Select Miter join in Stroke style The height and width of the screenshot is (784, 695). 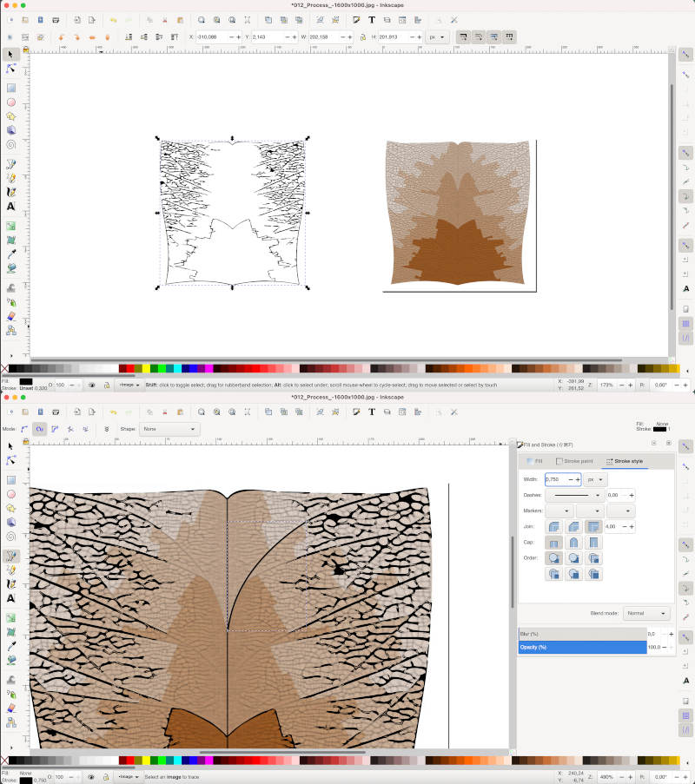tap(593, 526)
